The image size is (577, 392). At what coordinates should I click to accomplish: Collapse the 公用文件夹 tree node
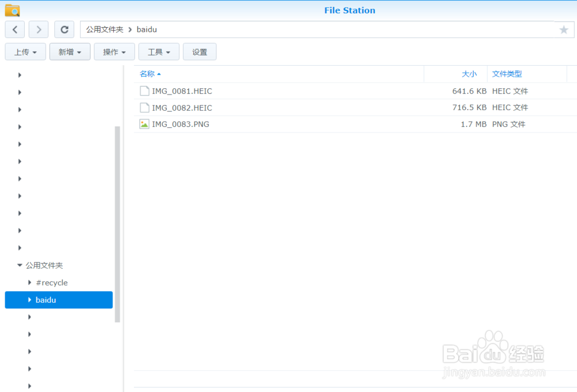pyautogui.click(x=20, y=265)
